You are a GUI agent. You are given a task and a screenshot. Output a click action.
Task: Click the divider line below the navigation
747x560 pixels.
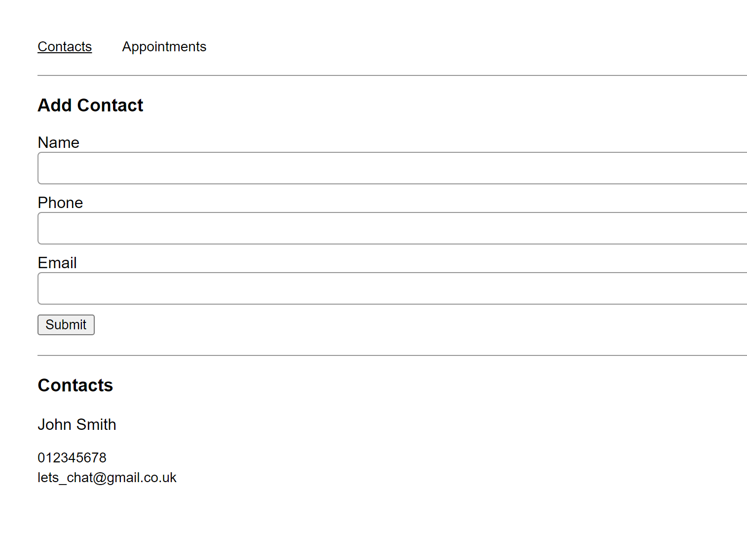pyautogui.click(x=392, y=75)
